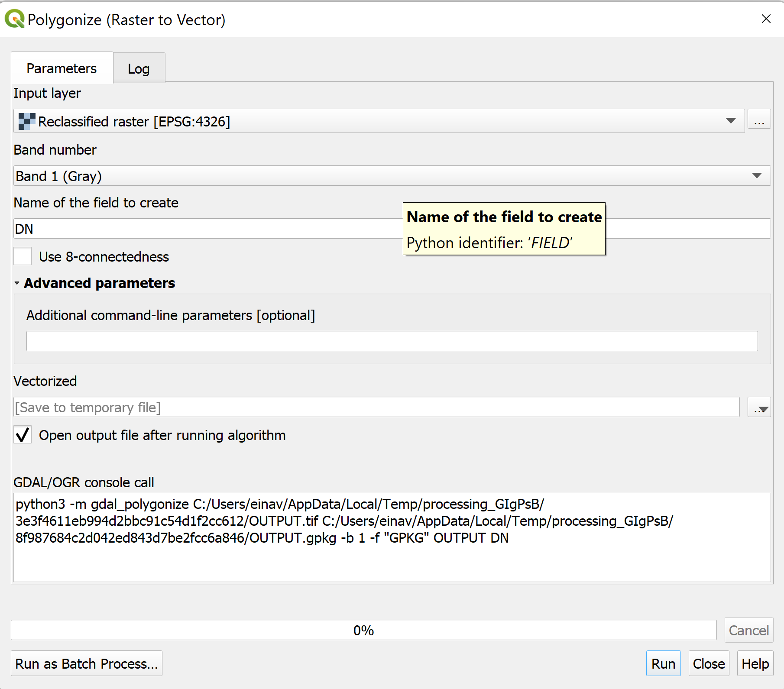
Task: Collapse the Advanced parameters section
Action: (17, 283)
